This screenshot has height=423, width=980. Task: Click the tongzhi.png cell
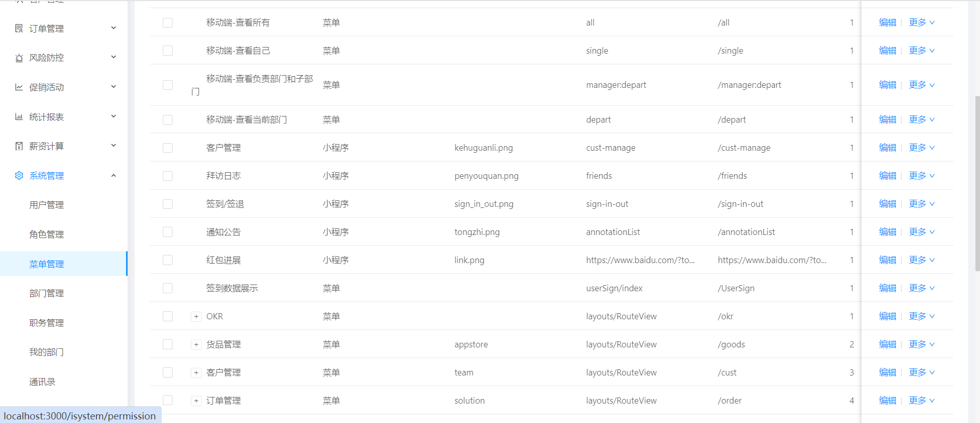coord(477,232)
